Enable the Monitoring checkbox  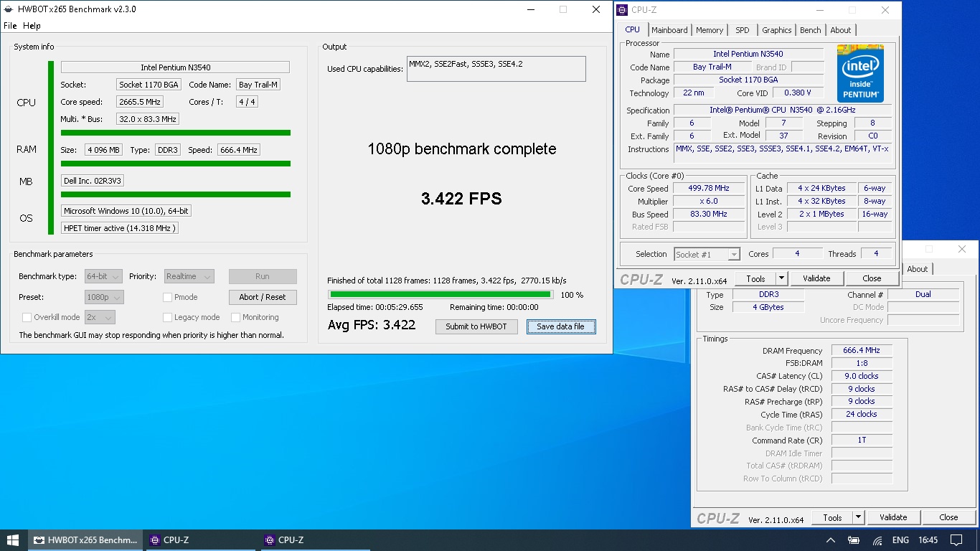click(x=235, y=317)
